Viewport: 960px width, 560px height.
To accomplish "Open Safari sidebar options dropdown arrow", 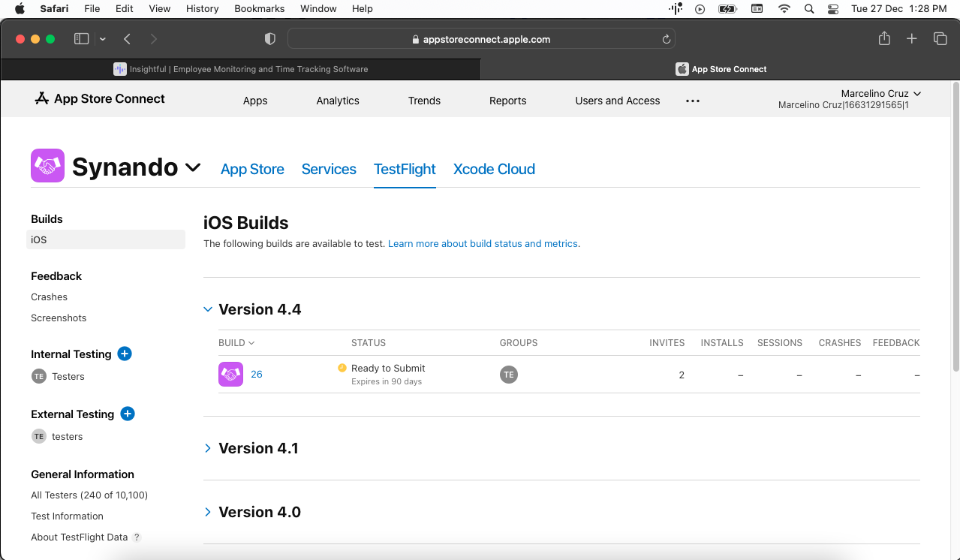I will click(103, 39).
